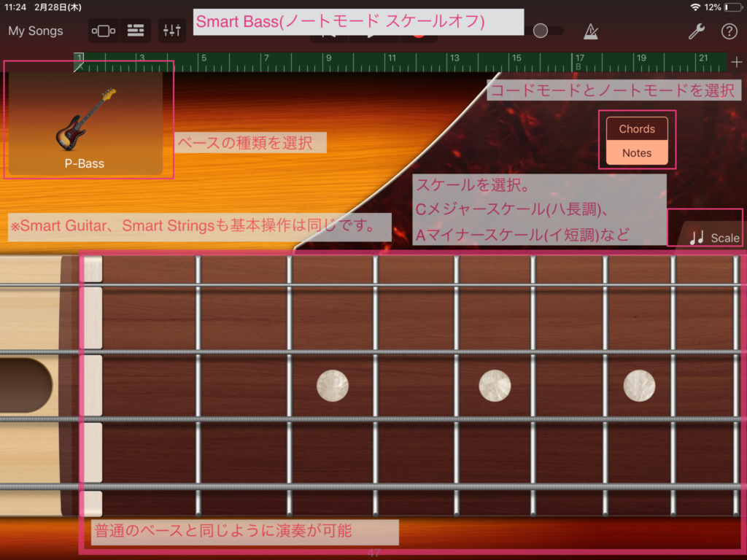Open GarageBand help with the question mark
This screenshot has height=560, width=747.
click(x=729, y=31)
